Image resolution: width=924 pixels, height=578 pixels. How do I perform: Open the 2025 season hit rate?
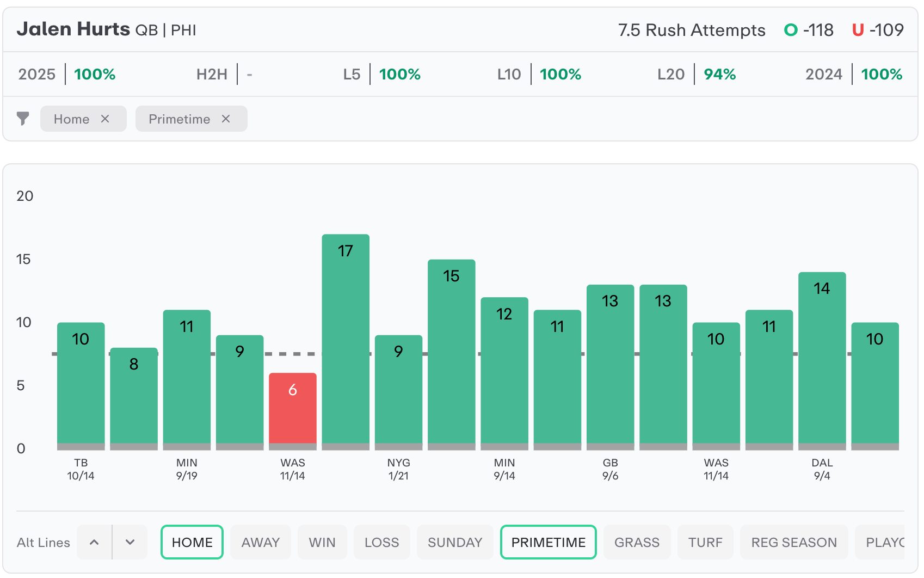coord(67,74)
